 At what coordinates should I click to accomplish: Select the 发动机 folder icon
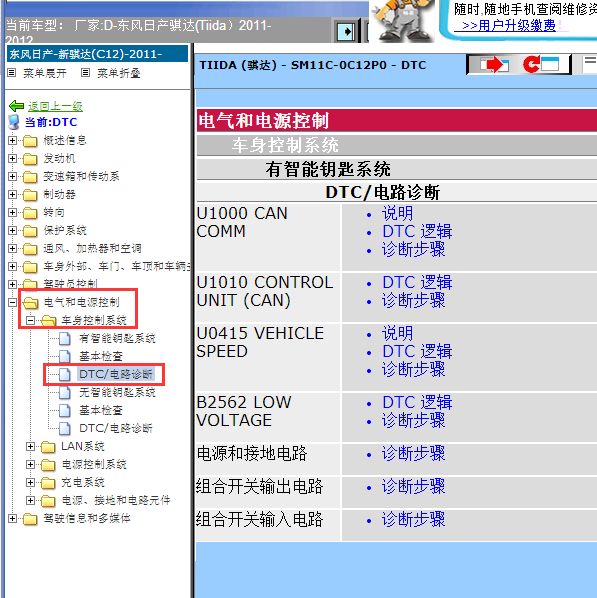[x=30, y=159]
